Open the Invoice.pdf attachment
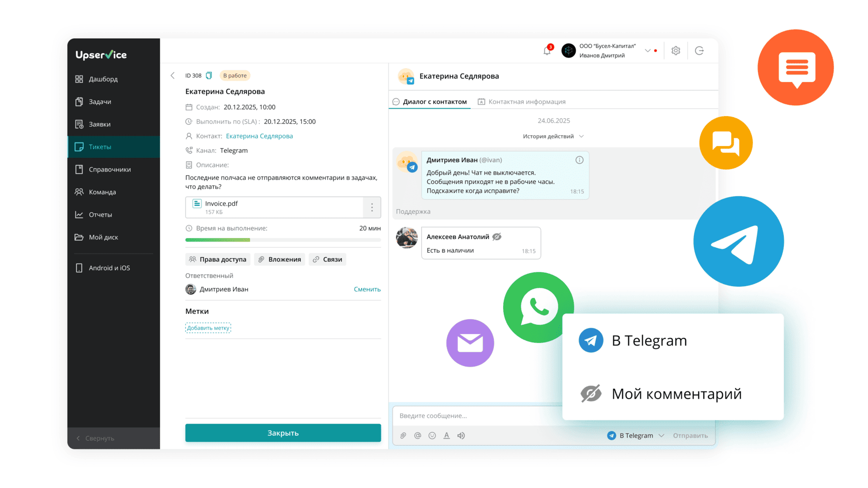 pos(274,207)
